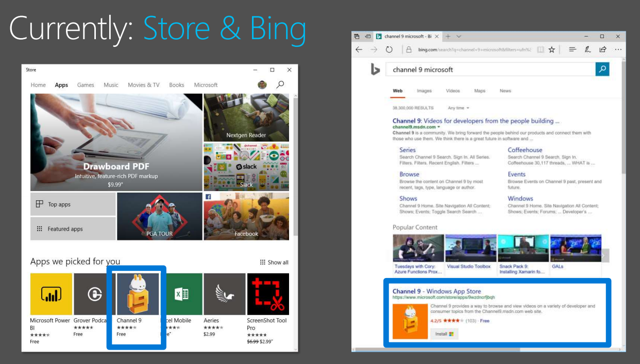Image resolution: width=640 pixels, height=364 pixels.
Task: Open Edge tab preview chevron dropdown
Action: pyautogui.click(x=459, y=36)
